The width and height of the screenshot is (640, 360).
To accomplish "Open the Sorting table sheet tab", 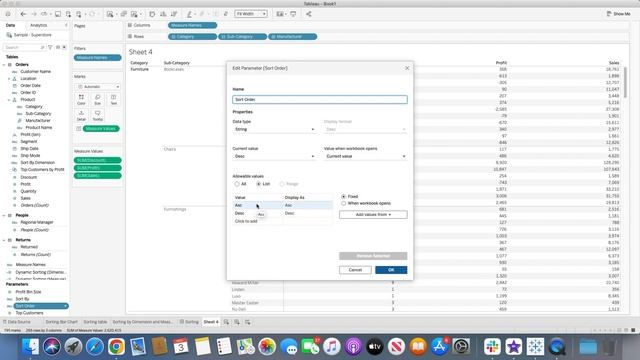I will click(x=95, y=322).
